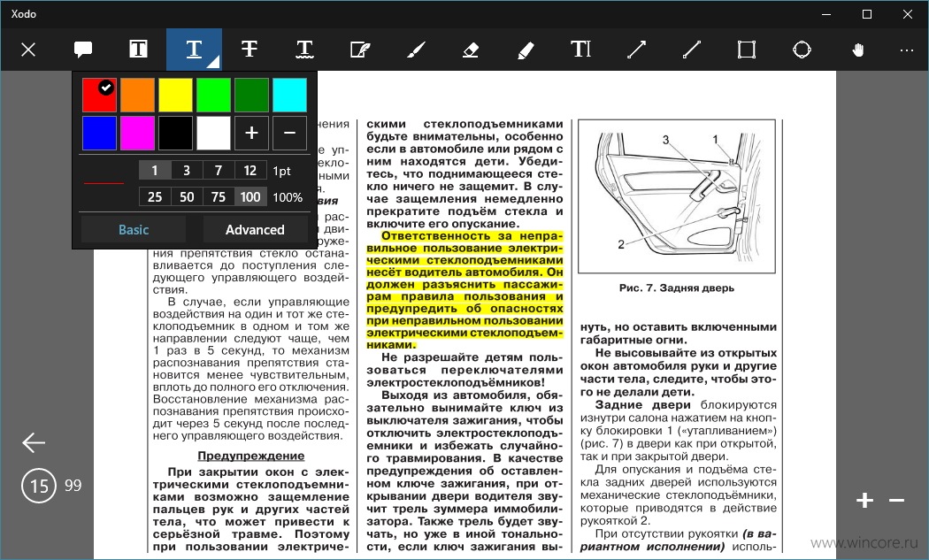Set line thickness to 1

pos(155,171)
